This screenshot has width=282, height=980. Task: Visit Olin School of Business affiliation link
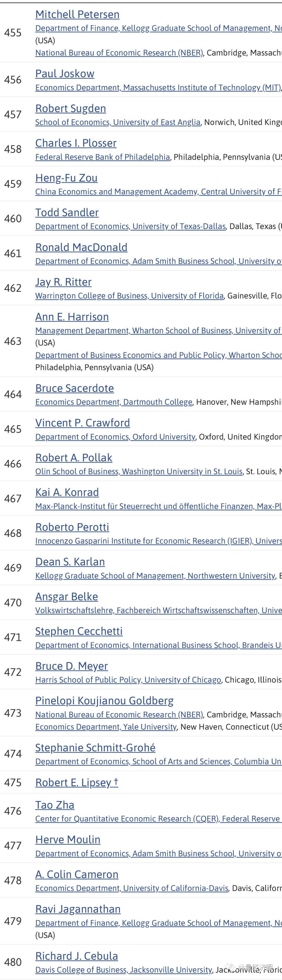point(139,472)
